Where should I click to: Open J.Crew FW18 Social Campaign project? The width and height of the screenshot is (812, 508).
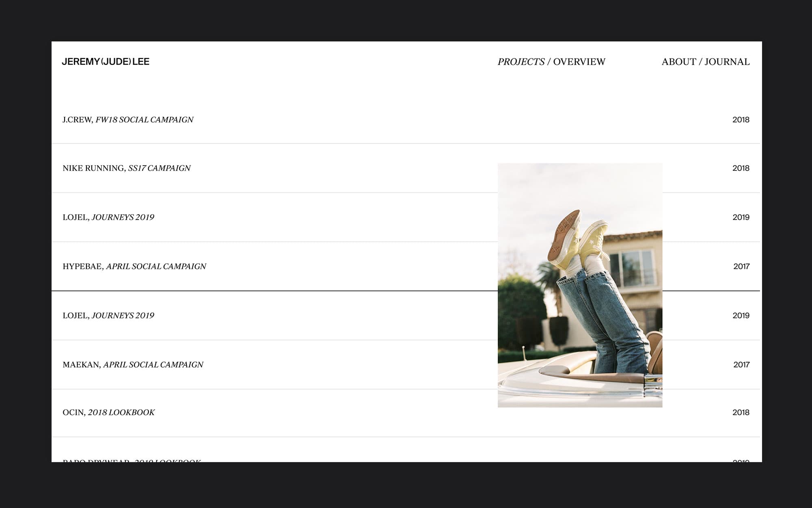(x=128, y=120)
